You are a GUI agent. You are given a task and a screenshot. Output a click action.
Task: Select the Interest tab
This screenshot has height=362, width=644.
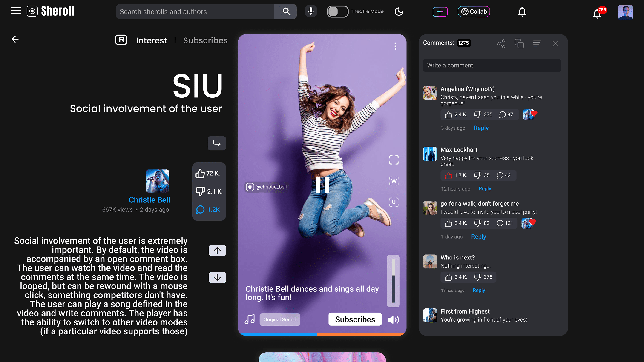151,40
